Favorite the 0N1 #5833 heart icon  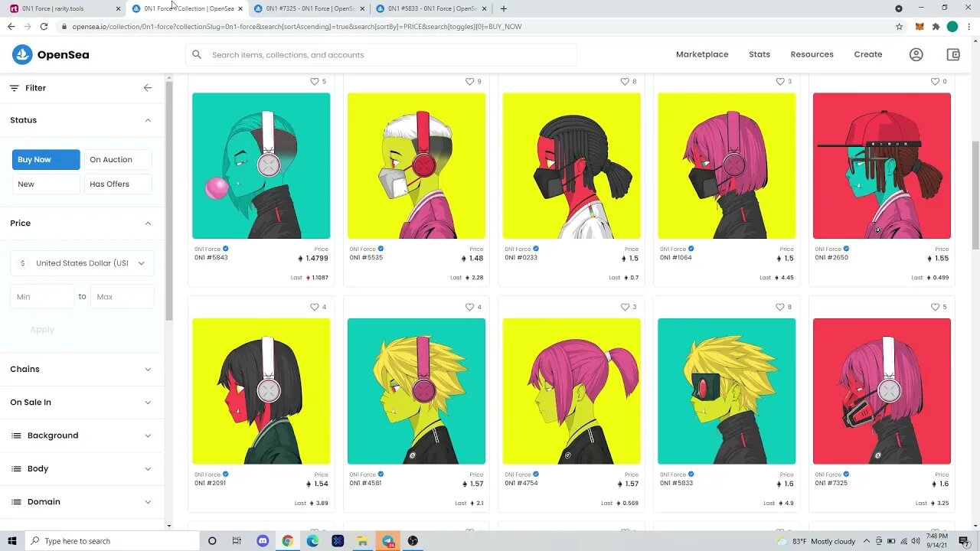coord(780,307)
